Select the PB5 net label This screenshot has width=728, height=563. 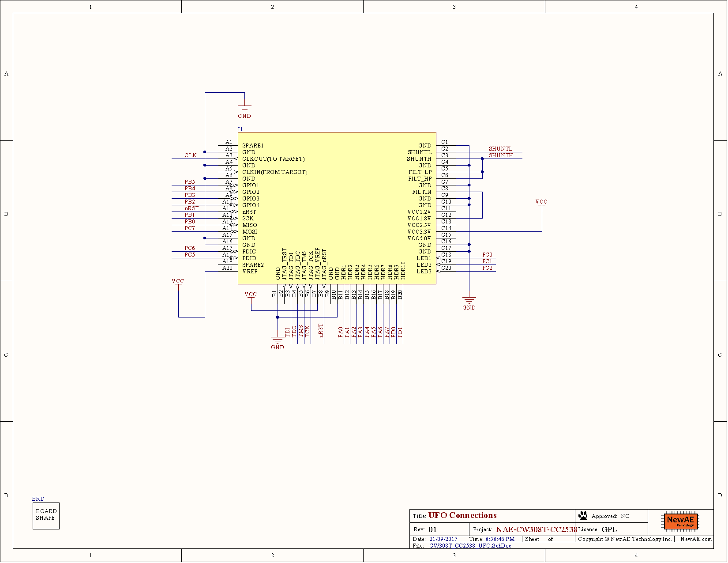[x=190, y=182]
